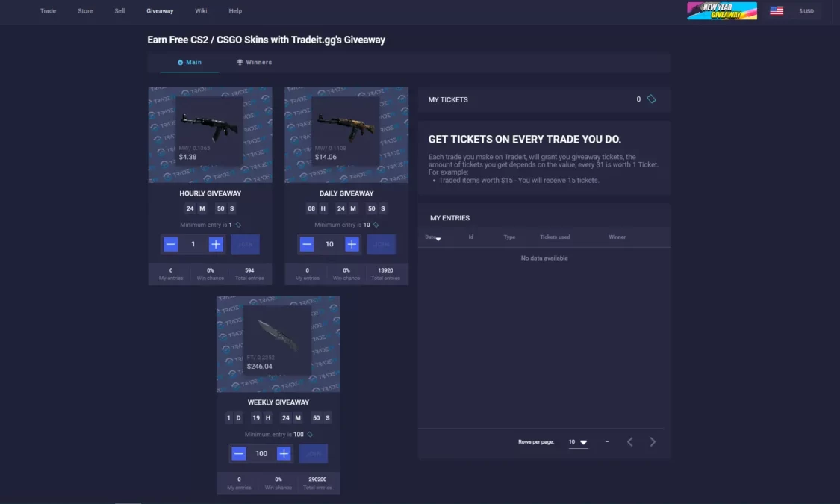Open the Wiki link in navbar
840x504 pixels.
pos(201,10)
